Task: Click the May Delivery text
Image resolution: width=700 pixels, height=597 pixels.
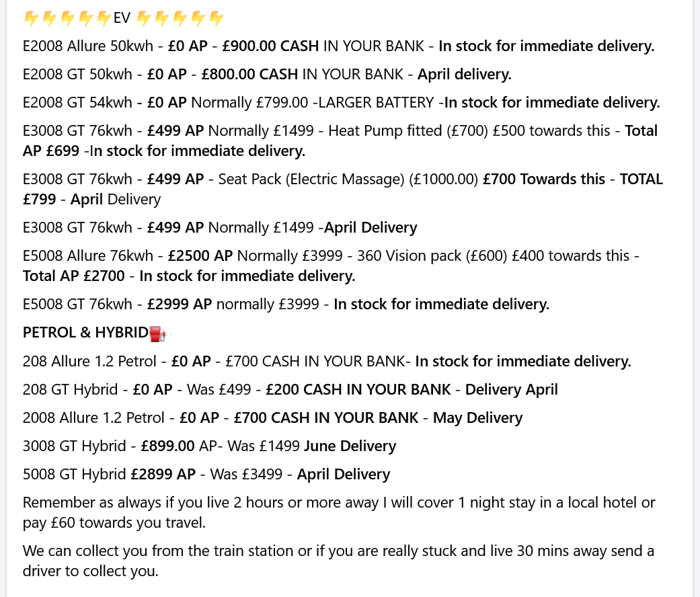Action: (477, 418)
